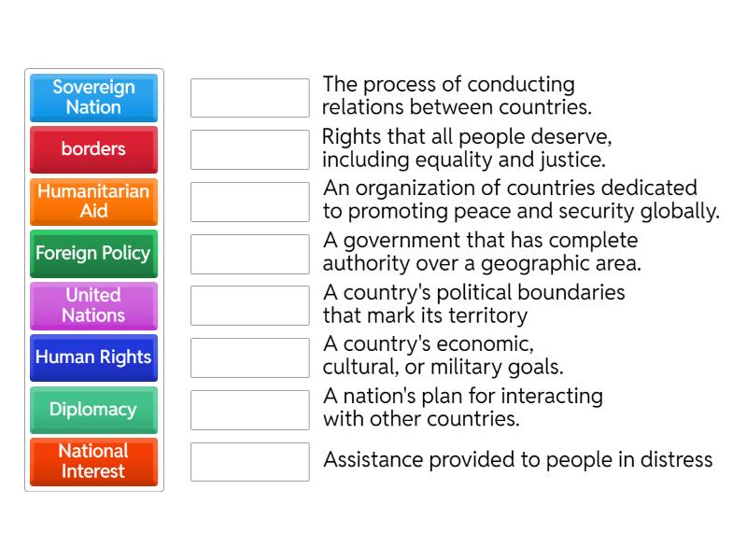Viewport: 747px width, 560px height.
Task: Select the Humanitarian Aid tile
Action: click(93, 202)
